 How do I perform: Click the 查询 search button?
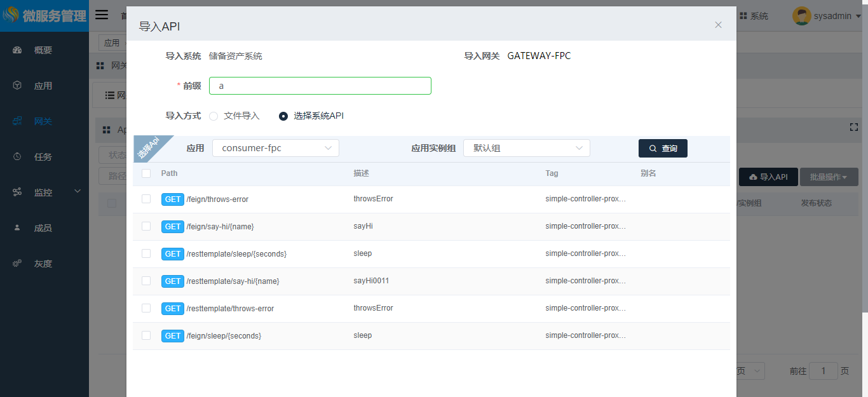pyautogui.click(x=663, y=149)
